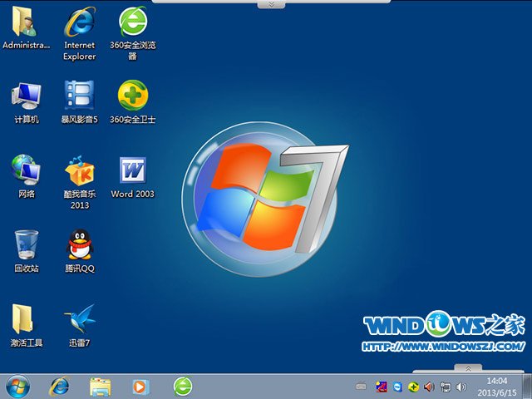Viewport: 532px width, 399px height.
Task: Expand the bottom-right double-chevron panel tab
Action: 468,368
